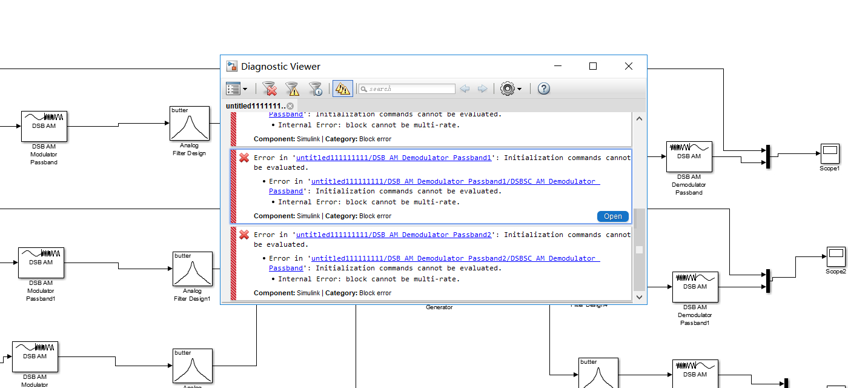Click the Scope1 label text
This screenshot has height=388, width=868.
tap(830, 168)
